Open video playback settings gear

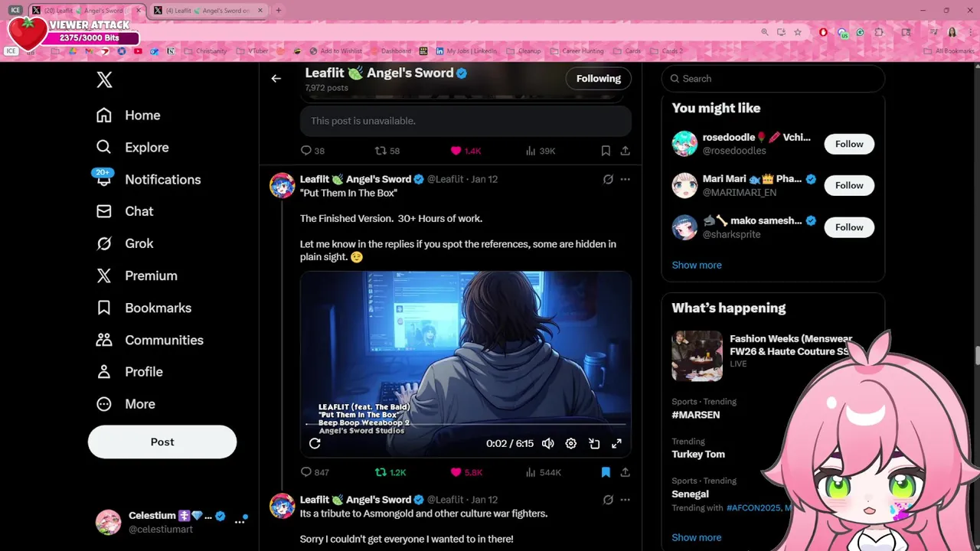571,443
